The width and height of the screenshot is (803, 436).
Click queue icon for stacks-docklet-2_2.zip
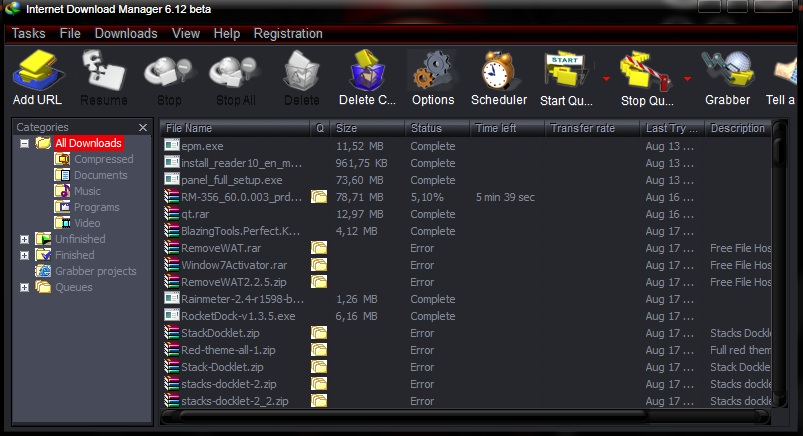pyautogui.click(x=319, y=401)
